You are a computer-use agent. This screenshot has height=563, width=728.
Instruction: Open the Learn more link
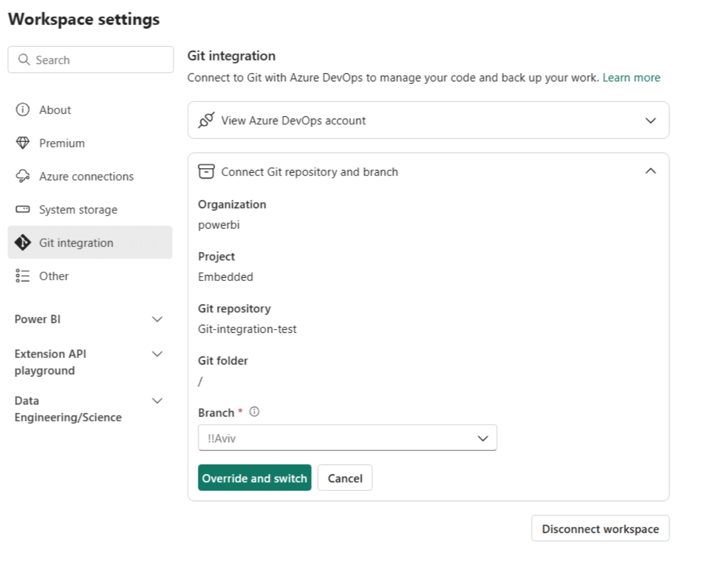(631, 77)
